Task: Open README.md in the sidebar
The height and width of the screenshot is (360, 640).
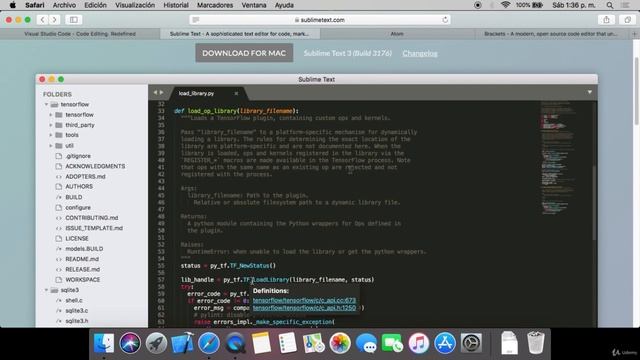Action: point(82,259)
